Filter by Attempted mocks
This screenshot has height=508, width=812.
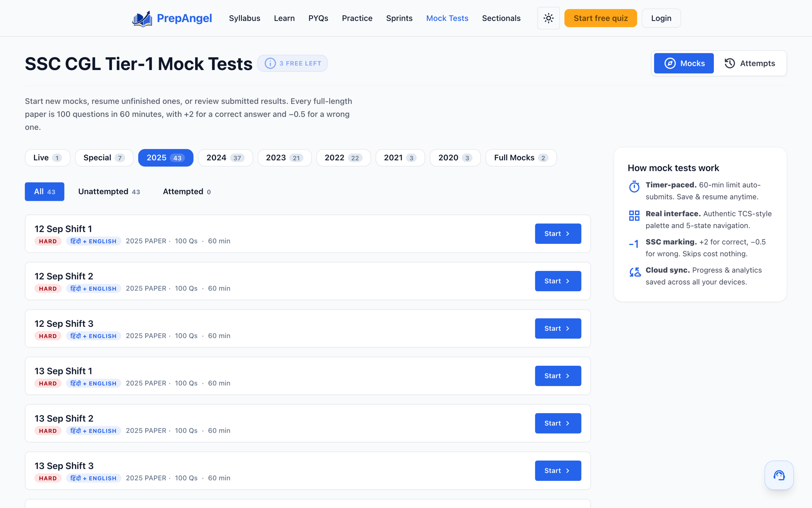187,192
